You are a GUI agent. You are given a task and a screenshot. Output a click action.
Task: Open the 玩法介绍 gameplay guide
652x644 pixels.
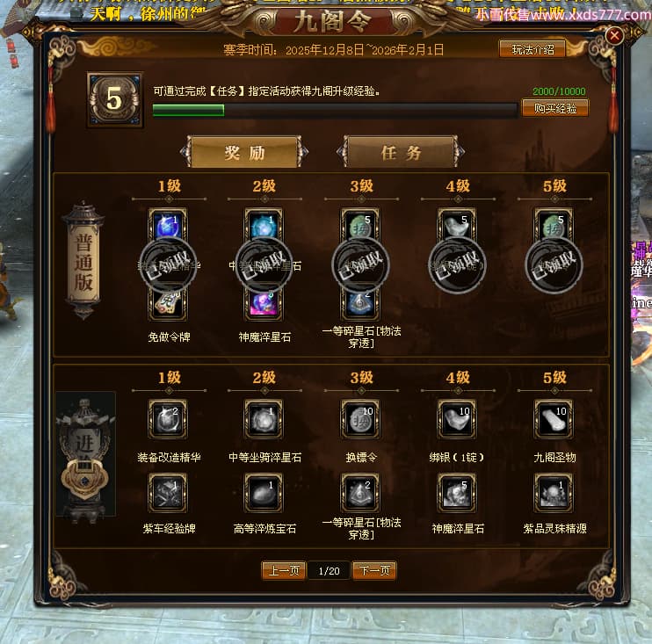532,49
